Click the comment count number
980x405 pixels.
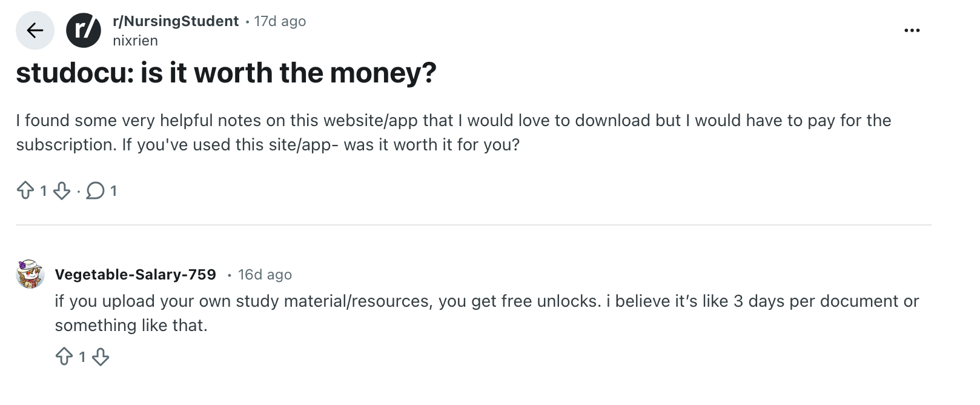114,190
